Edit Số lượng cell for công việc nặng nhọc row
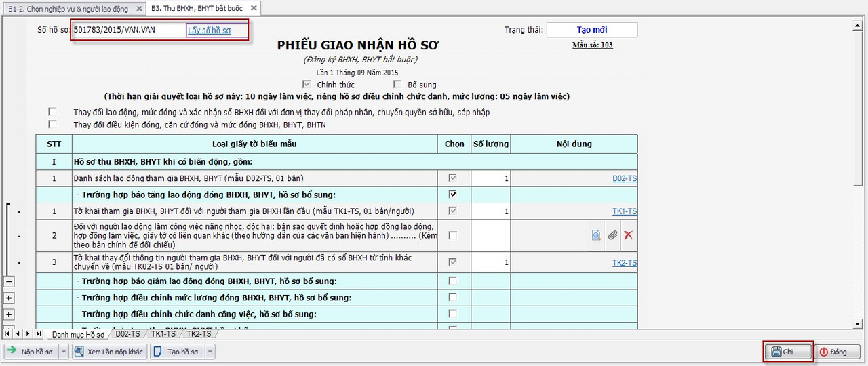 491,235
